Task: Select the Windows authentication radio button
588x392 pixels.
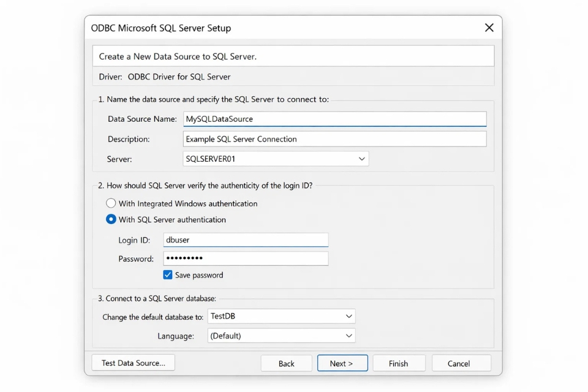Action: pos(111,203)
